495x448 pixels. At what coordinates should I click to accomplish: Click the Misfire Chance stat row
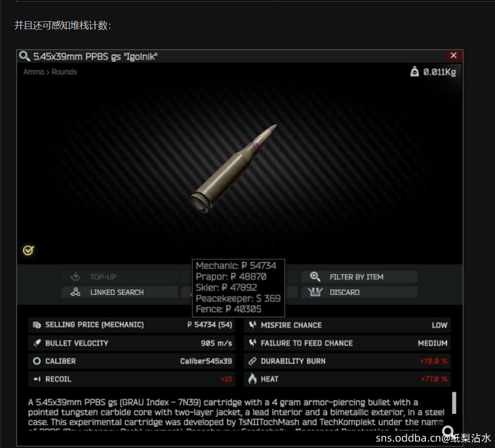(347, 325)
